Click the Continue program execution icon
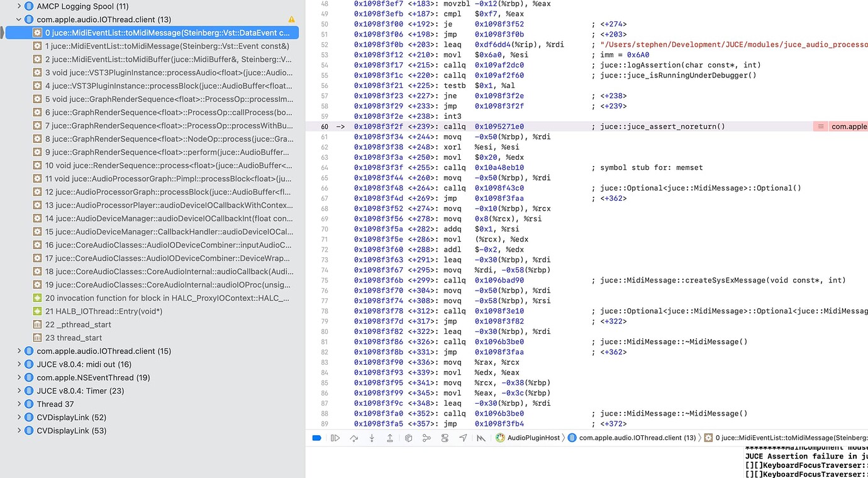The width and height of the screenshot is (868, 478). pos(335,438)
